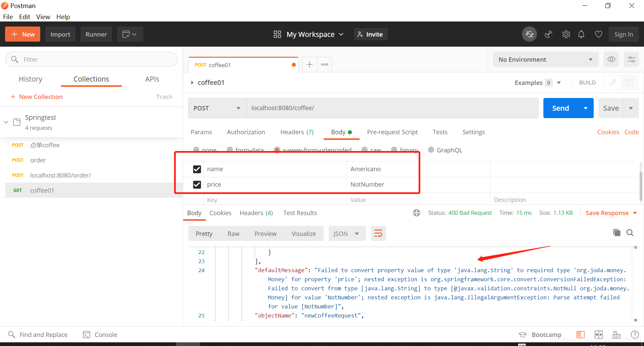Copy the response with the copy icon

click(616, 233)
